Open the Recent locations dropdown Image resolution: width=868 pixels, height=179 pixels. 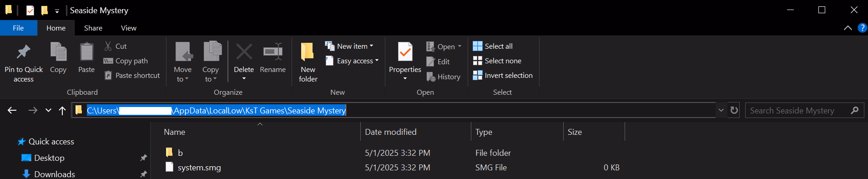pos(48,110)
